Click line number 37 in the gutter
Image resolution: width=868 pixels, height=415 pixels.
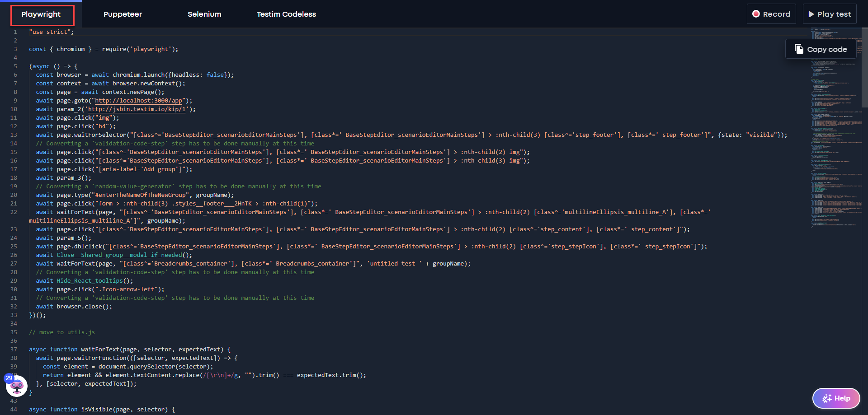[14, 350]
